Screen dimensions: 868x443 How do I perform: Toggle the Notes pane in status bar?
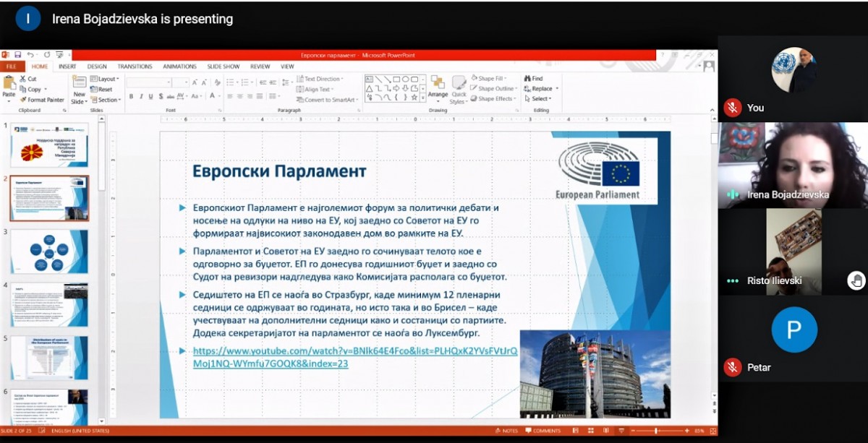(x=506, y=431)
